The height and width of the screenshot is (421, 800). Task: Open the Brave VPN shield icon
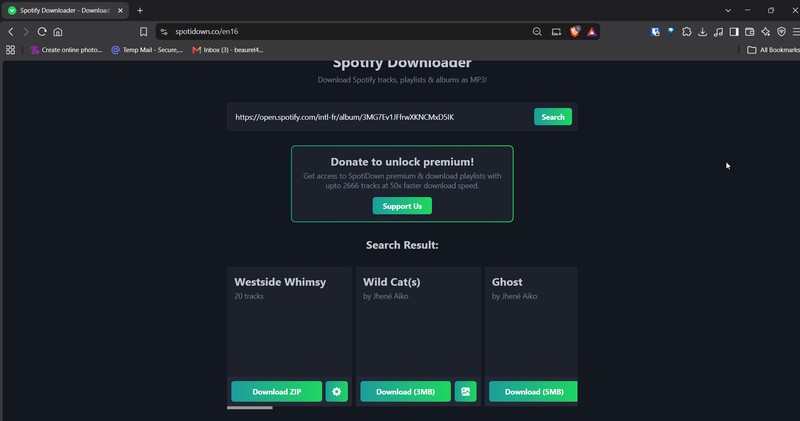coord(781,32)
